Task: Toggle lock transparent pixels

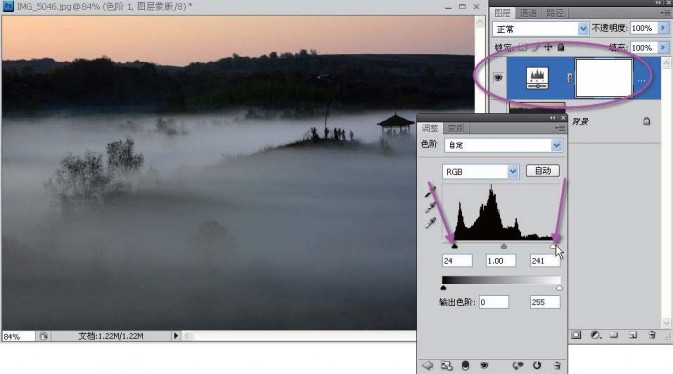Action: point(522,47)
